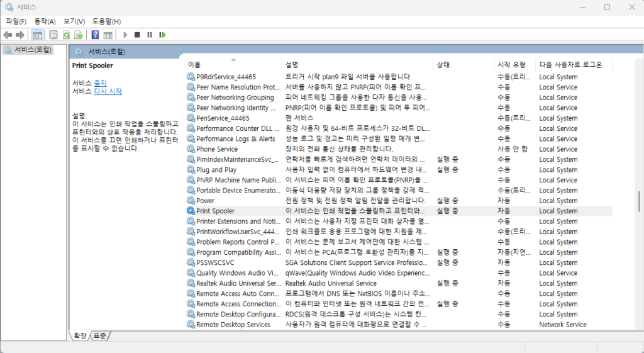Select Peer Name Resolution Prot... row
Image resolution: width=644 pixels, height=353 pixels.
point(398,87)
